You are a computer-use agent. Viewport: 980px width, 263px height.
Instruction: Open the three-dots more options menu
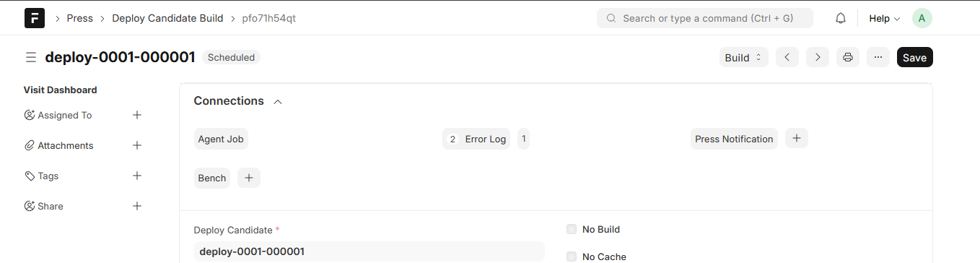[x=878, y=57]
